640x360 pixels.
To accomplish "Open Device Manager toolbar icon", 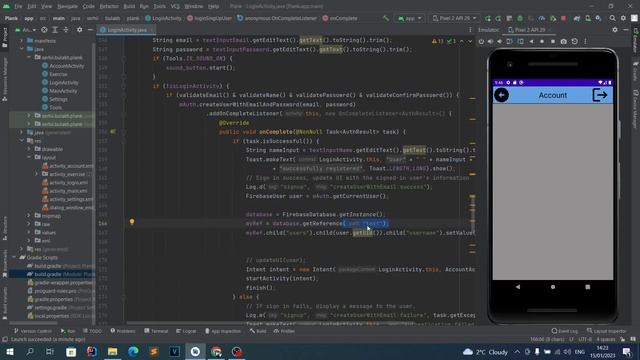I will coord(588,18).
